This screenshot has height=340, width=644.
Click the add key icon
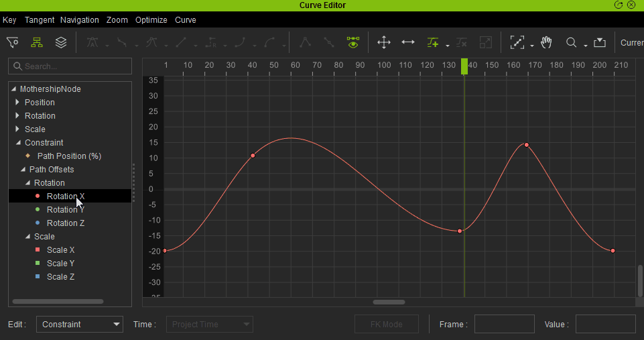432,42
